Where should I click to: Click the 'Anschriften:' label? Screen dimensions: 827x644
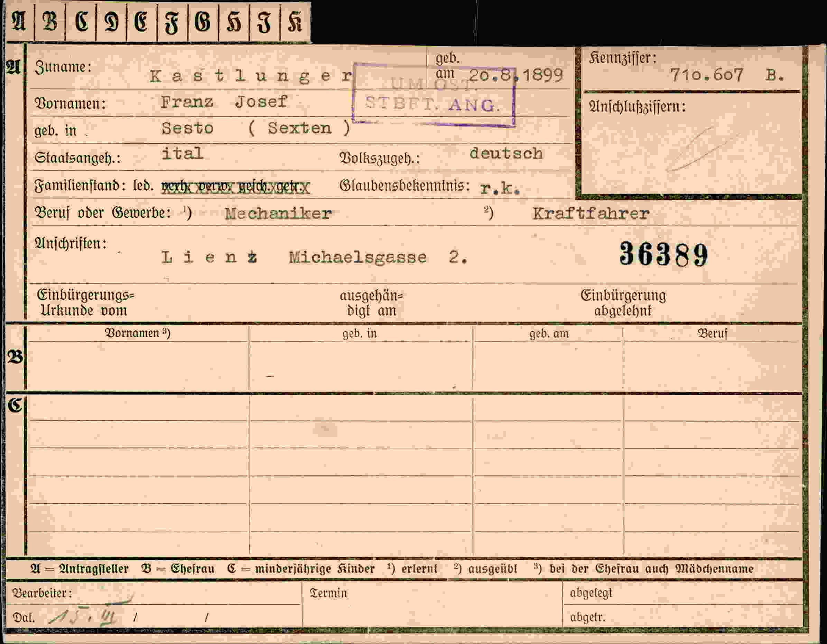70,244
